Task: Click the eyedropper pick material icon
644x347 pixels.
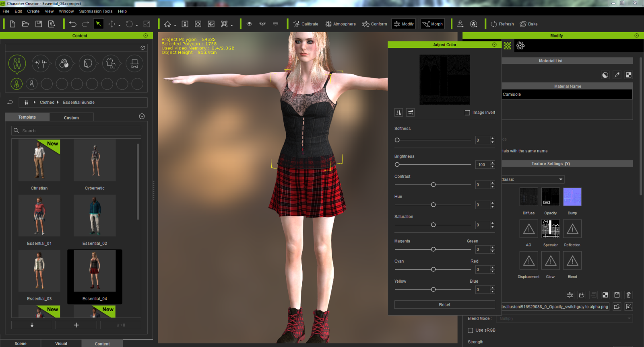Action: (617, 75)
